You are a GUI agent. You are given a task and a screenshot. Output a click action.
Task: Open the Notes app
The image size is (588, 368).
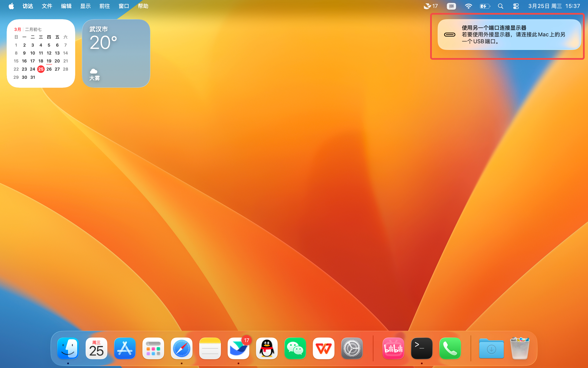pyautogui.click(x=210, y=348)
